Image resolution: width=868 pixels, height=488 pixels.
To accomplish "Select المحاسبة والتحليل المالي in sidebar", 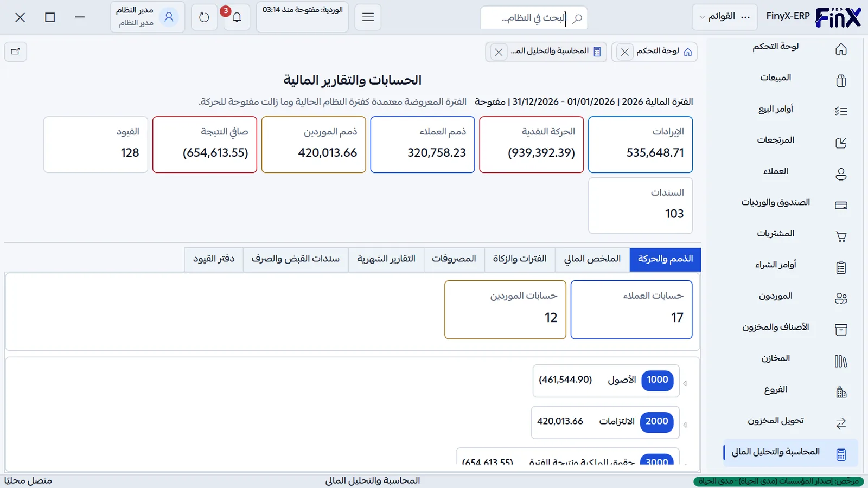I will click(790, 452).
